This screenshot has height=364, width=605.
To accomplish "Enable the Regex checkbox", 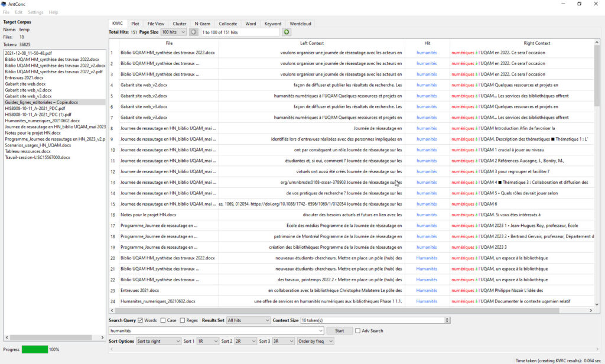I will (183, 320).
